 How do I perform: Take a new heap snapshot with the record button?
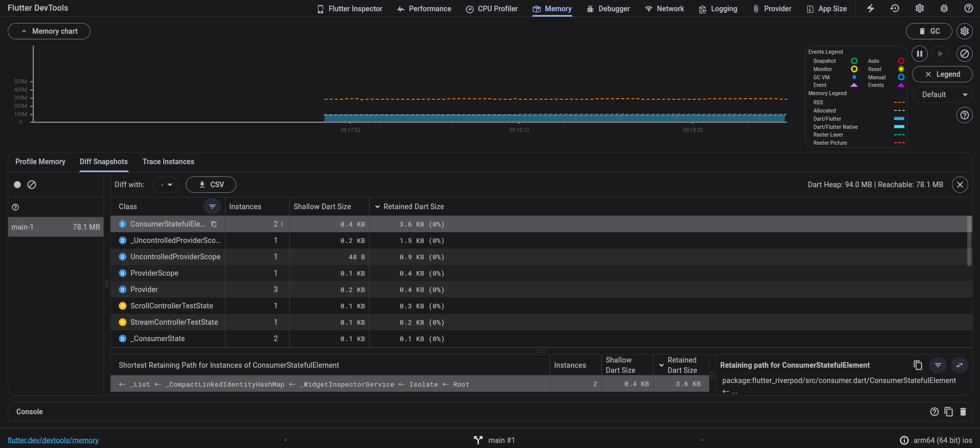click(17, 185)
